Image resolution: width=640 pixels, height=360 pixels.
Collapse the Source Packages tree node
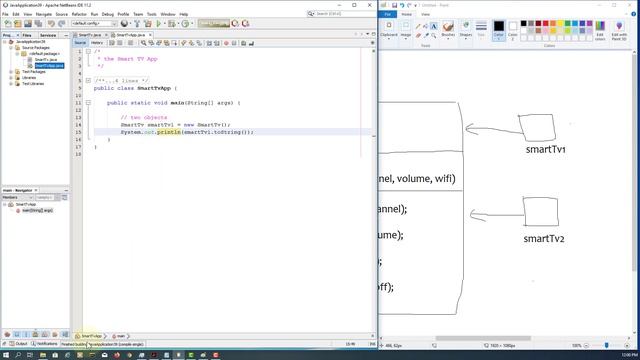(11, 48)
